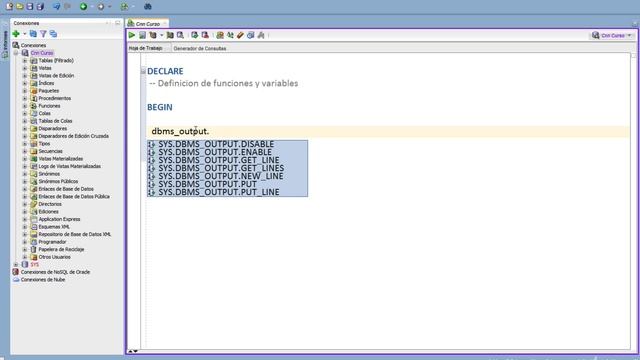Choose SYS.DBMS_OUTPUT.ENABLE from autocomplete list
640x360 pixels.
[227, 152]
